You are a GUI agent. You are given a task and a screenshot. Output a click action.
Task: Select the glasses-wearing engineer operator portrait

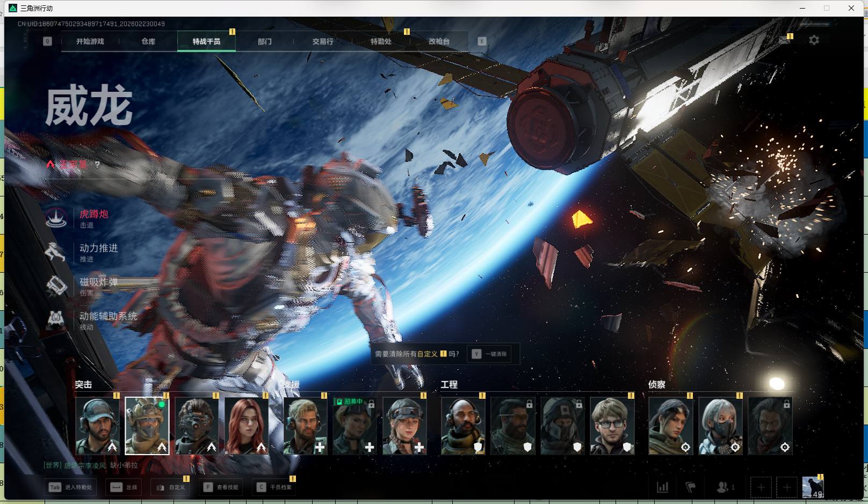coord(612,426)
